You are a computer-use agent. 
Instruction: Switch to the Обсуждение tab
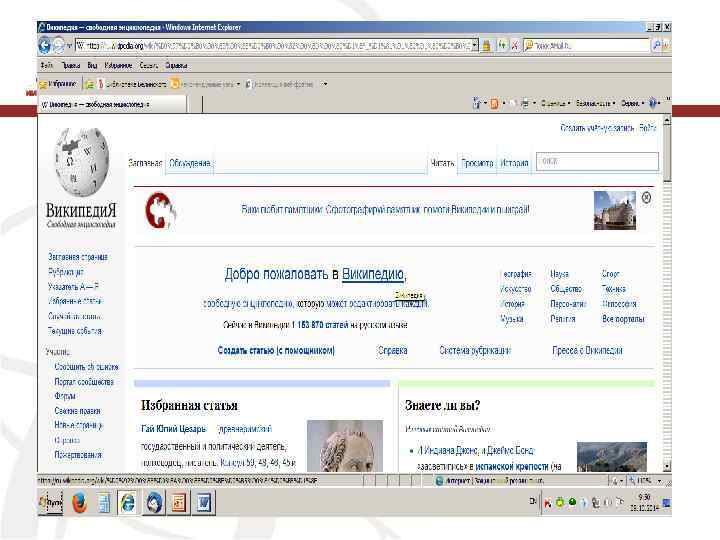tap(190, 163)
